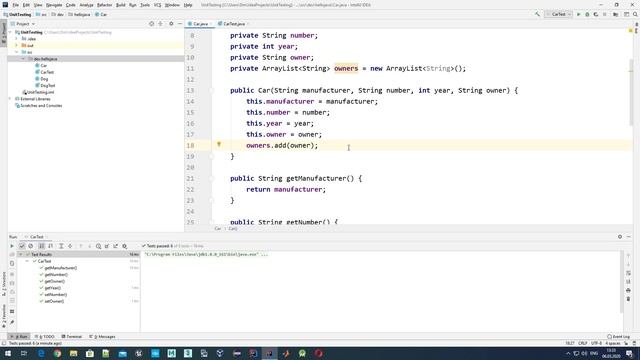Expand all test results nodes
This screenshot has height=360, width=640.
[61, 246]
